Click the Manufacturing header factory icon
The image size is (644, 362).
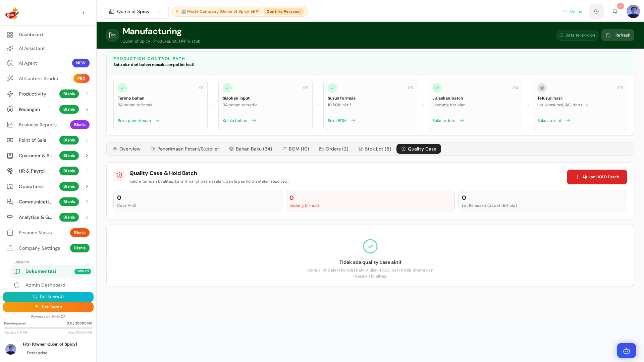(112, 35)
